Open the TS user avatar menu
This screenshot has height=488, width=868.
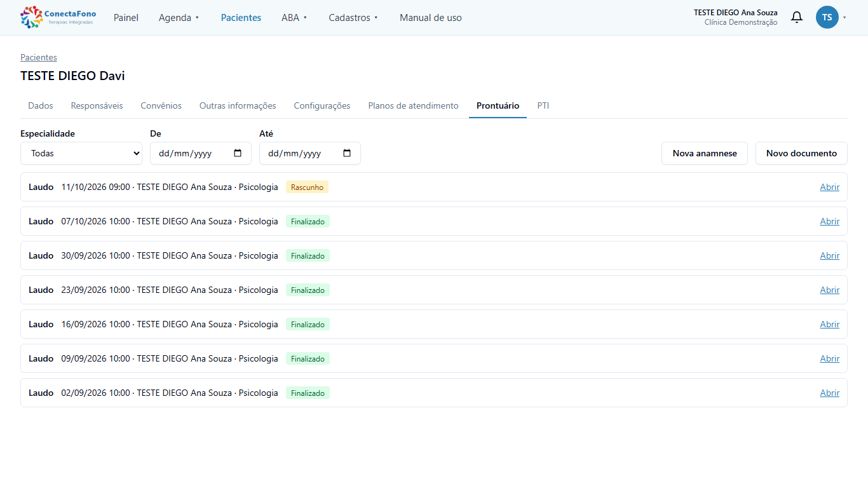tap(827, 17)
